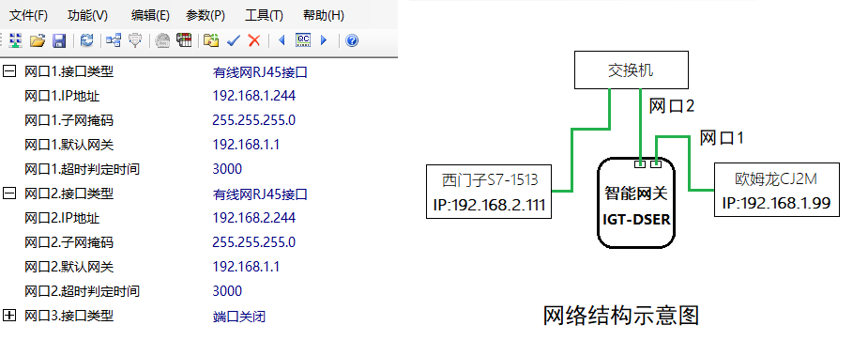The width and height of the screenshot is (868, 356).
Task: Click the red X cancel icon
Action: [x=254, y=40]
